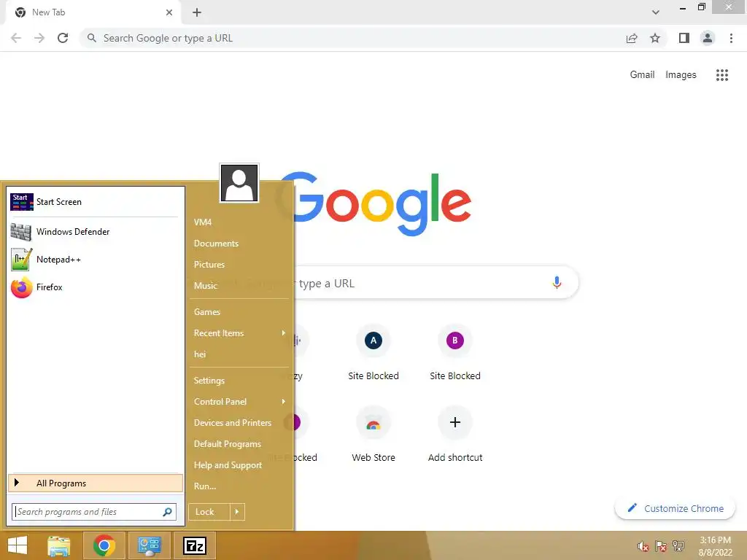Open Settings from the start menu
The width and height of the screenshot is (747, 560).
point(239,381)
